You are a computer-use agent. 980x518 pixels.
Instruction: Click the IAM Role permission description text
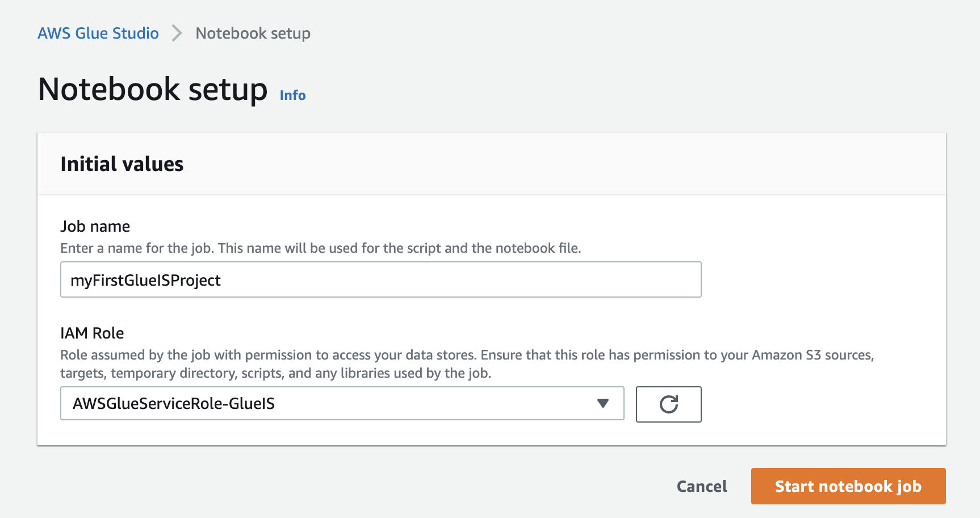(x=467, y=355)
